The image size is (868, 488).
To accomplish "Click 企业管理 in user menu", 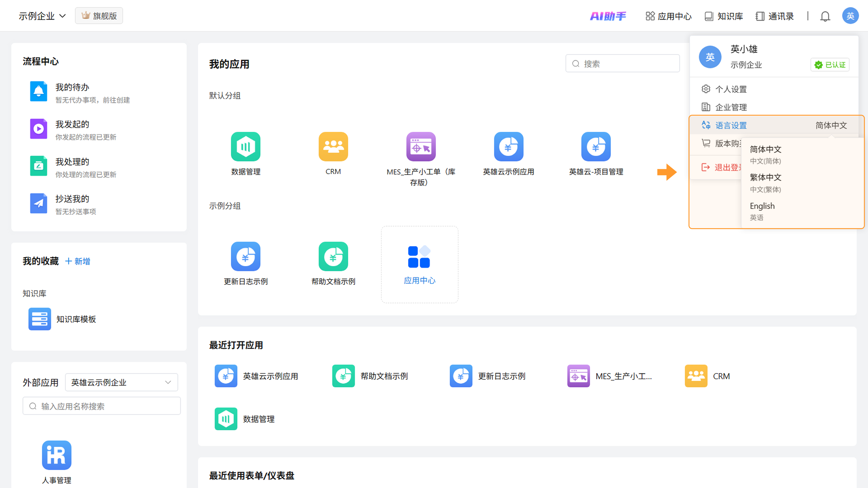I will tap(731, 107).
